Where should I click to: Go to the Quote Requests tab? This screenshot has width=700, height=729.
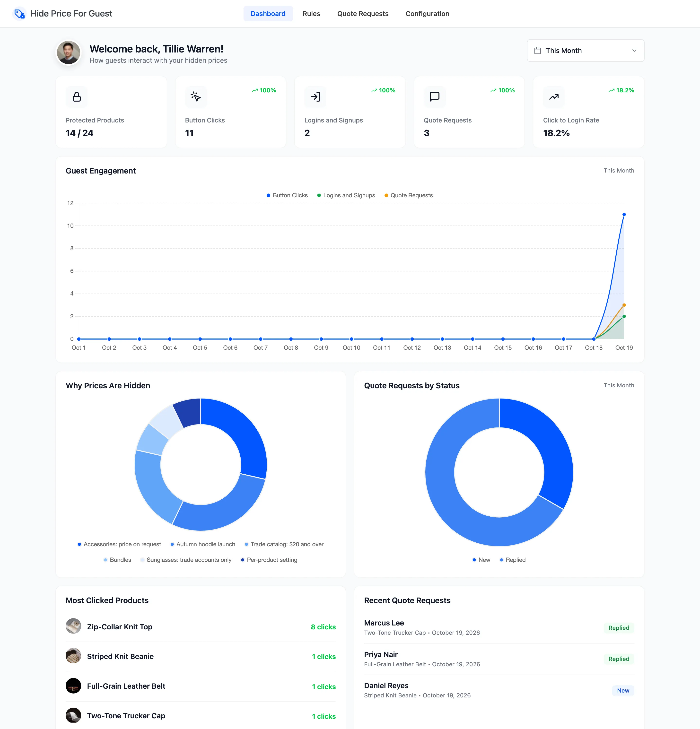click(363, 14)
